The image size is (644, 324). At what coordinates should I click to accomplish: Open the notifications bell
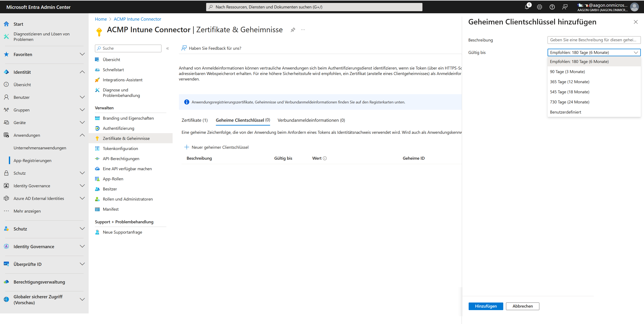[527, 7]
